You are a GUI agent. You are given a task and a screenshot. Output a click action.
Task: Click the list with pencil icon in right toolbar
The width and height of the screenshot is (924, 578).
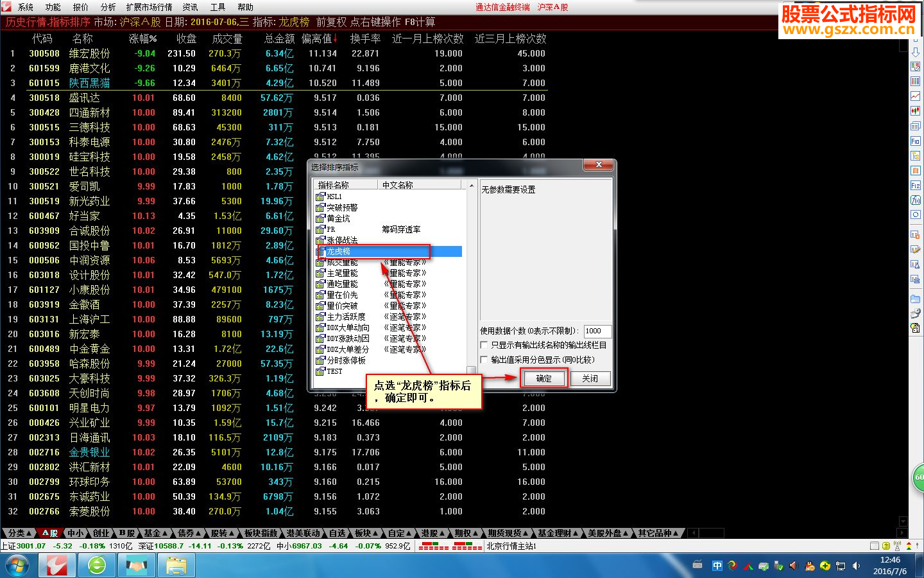tap(916, 250)
